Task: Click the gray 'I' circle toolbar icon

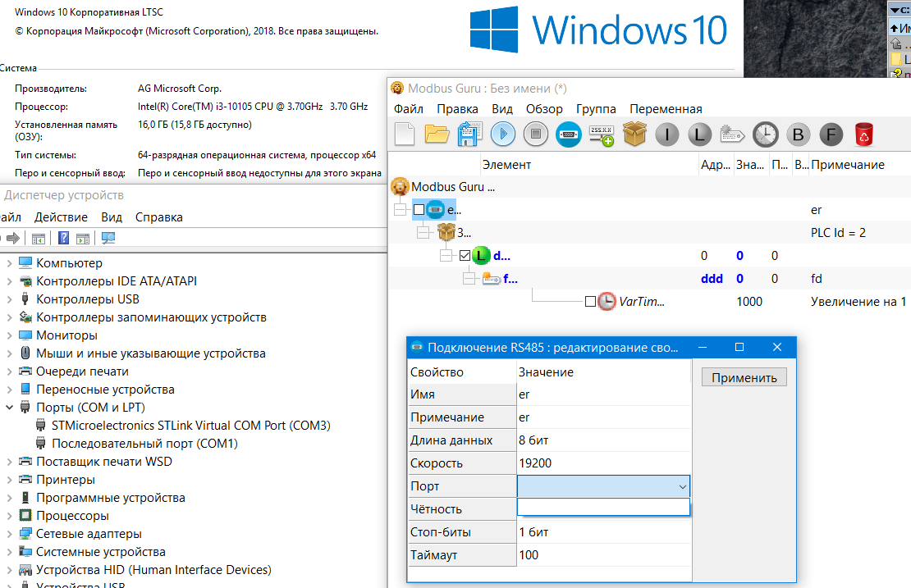Action: tap(667, 134)
